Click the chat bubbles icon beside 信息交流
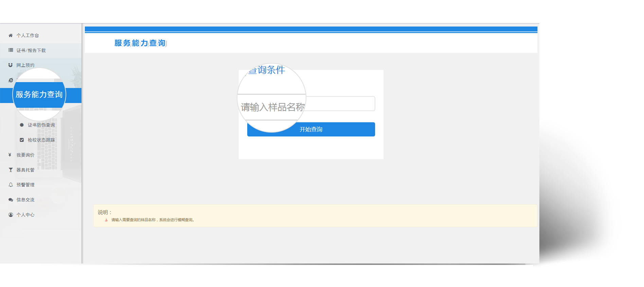Image resolution: width=644 pixels, height=287 pixels. point(11,200)
